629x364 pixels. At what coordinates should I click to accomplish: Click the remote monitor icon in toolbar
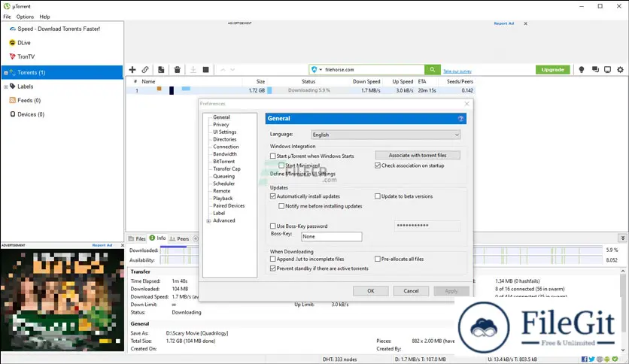pyautogui.click(x=608, y=70)
